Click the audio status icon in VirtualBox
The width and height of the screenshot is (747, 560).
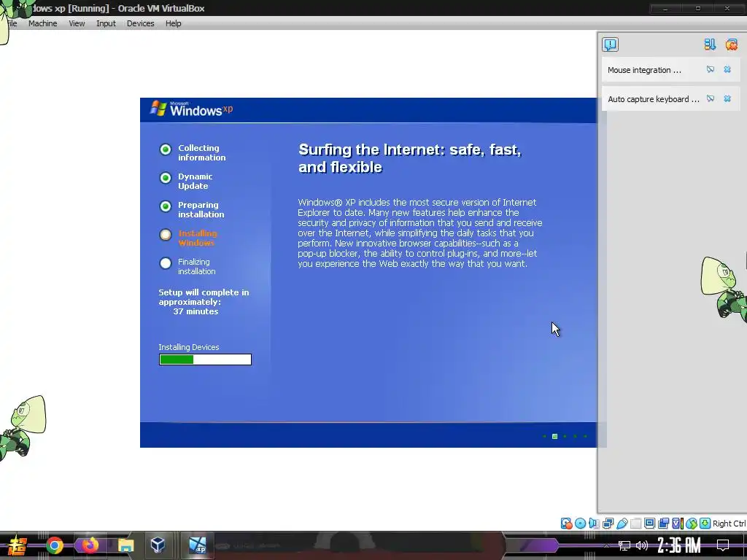click(x=594, y=524)
